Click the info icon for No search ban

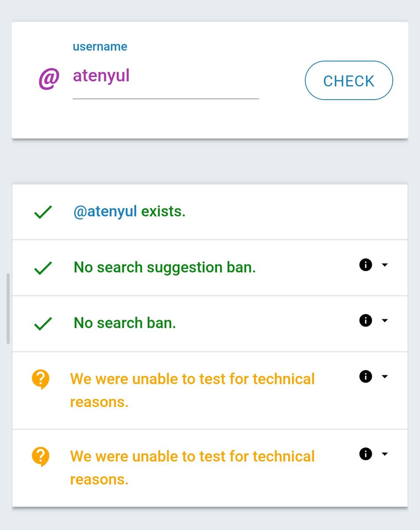pos(366,321)
